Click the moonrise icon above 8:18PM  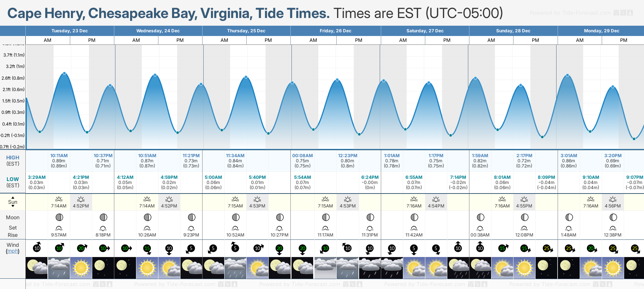tap(103, 228)
